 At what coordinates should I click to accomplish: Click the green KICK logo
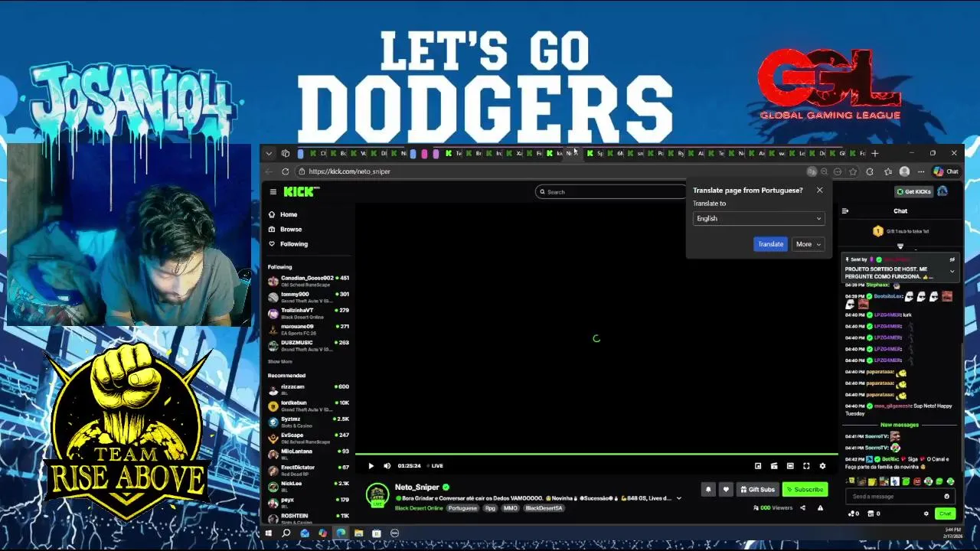[x=301, y=191]
